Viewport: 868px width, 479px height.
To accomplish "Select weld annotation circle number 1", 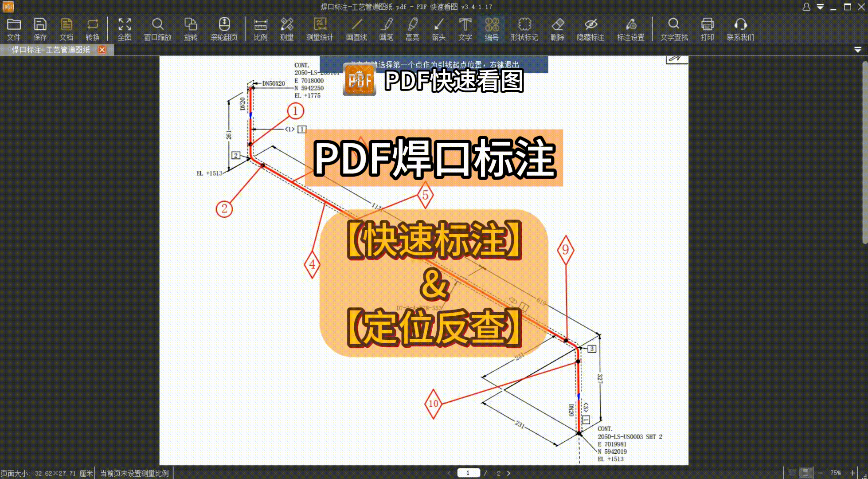I will click(x=295, y=110).
